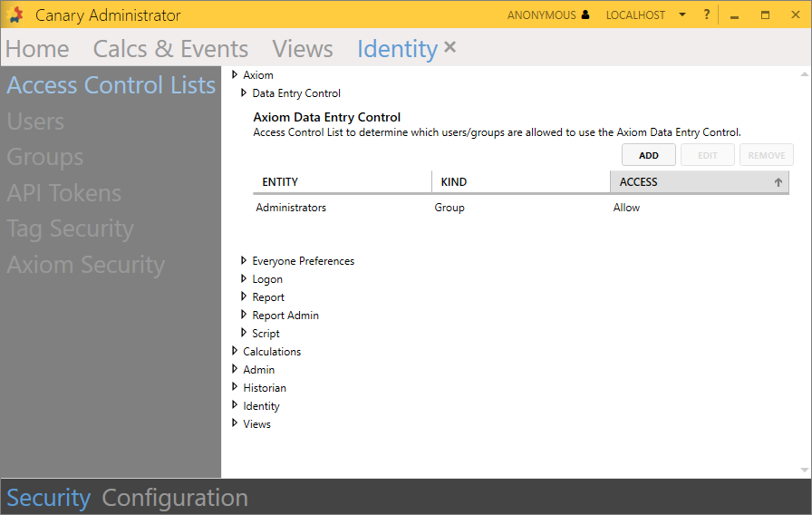Click the scroll down arrow of the list
This screenshot has width=812, height=515.
coord(805,470)
